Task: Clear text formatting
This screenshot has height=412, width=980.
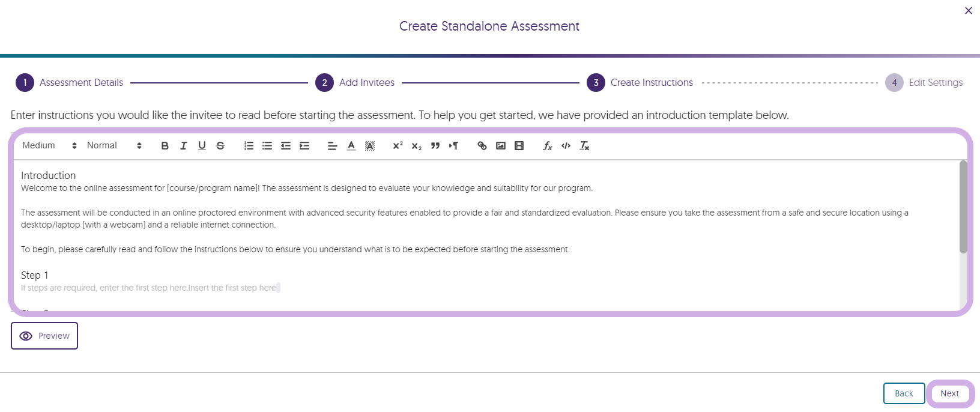Action: click(584, 146)
